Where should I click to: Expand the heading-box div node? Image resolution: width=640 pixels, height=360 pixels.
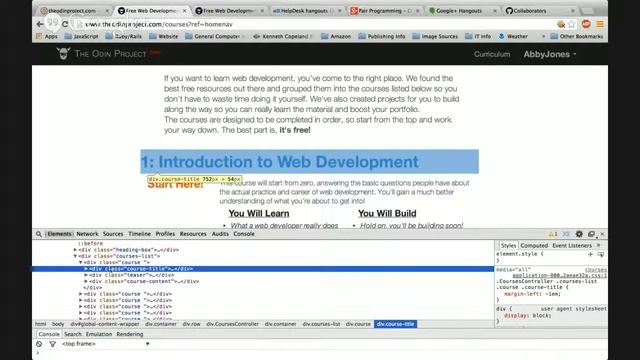pyautogui.click(x=76, y=250)
